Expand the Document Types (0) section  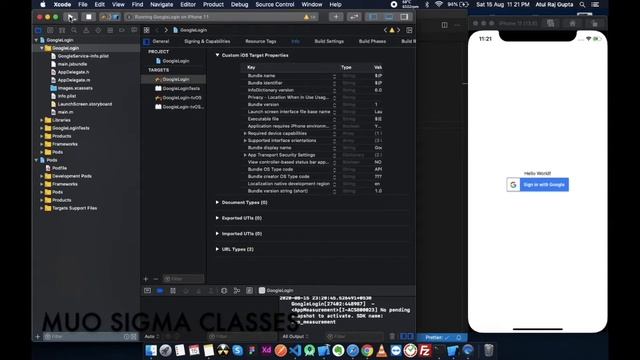click(217, 202)
